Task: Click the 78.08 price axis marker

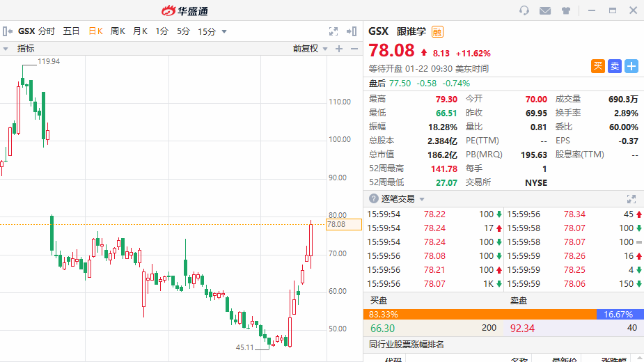Action: click(x=344, y=224)
